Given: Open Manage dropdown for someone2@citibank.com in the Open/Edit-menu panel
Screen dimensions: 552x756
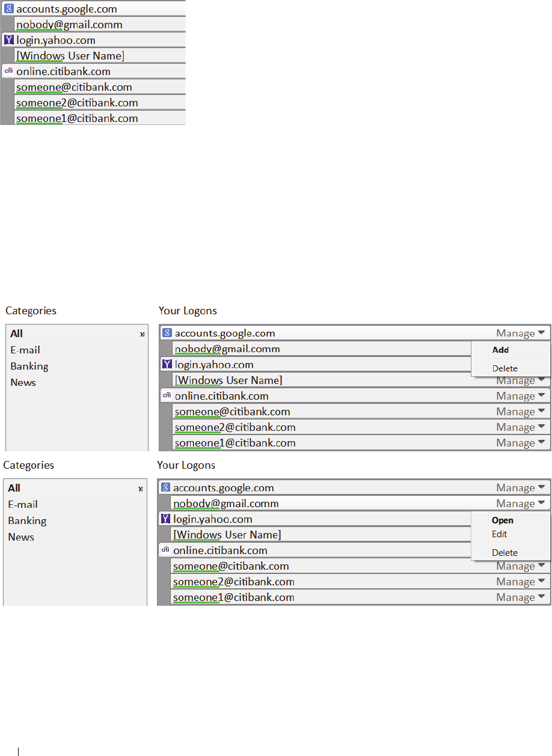Looking at the screenshot, I should pos(521,582).
